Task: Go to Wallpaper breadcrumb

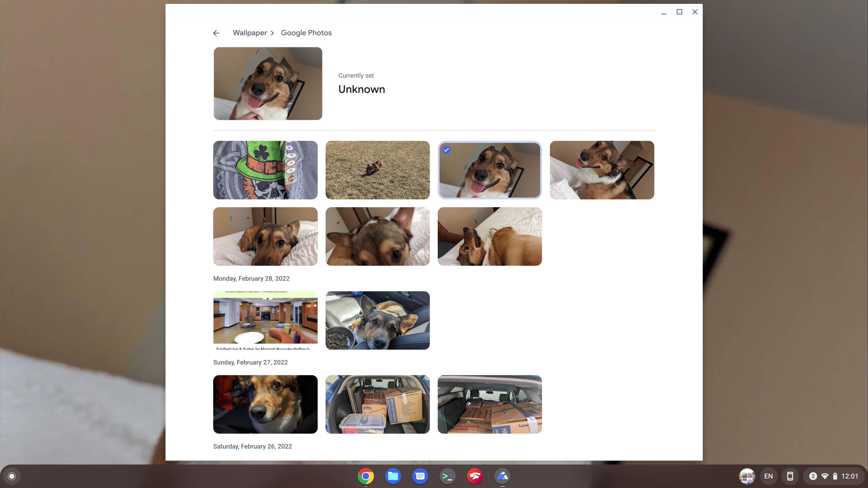Action: pyautogui.click(x=250, y=33)
